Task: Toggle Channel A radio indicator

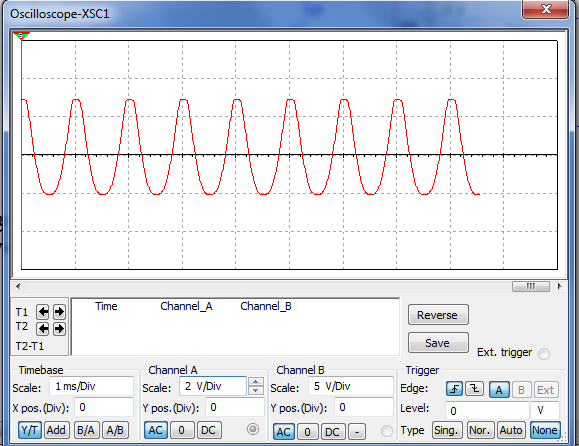Action: tap(253, 429)
